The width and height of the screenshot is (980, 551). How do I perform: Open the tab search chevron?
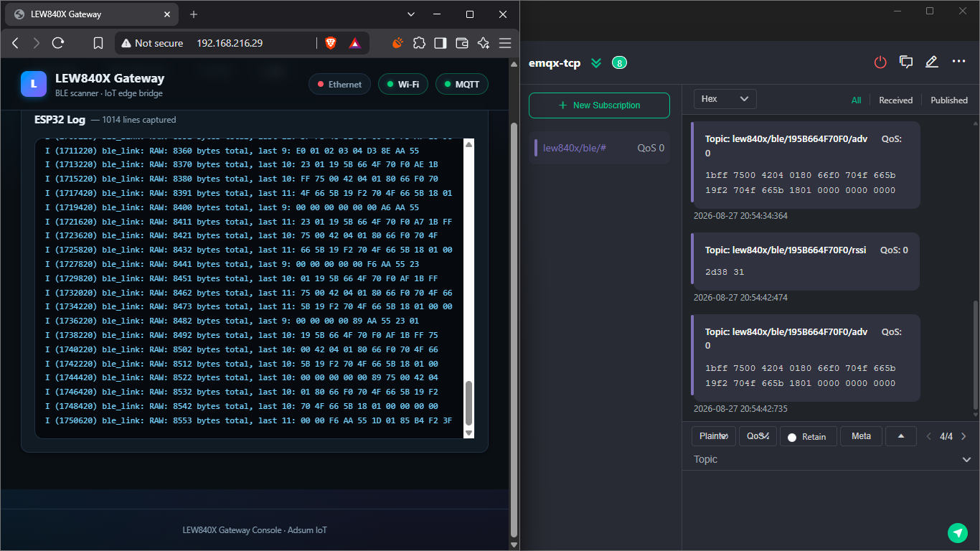(x=411, y=14)
